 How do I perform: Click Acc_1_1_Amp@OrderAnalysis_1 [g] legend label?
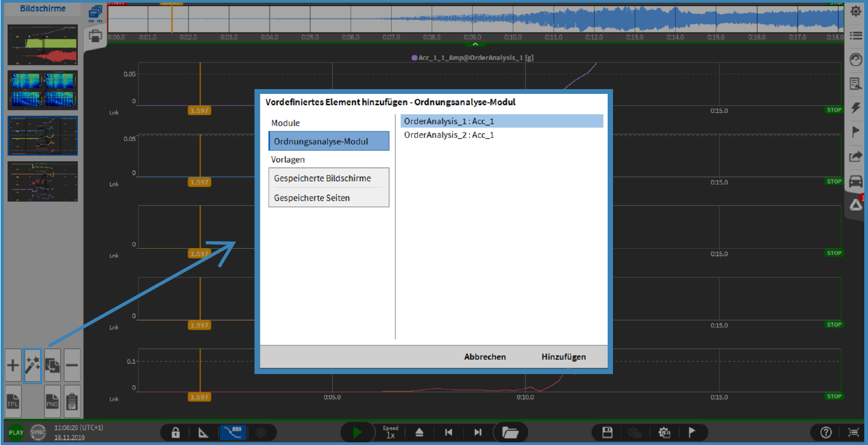pos(473,58)
